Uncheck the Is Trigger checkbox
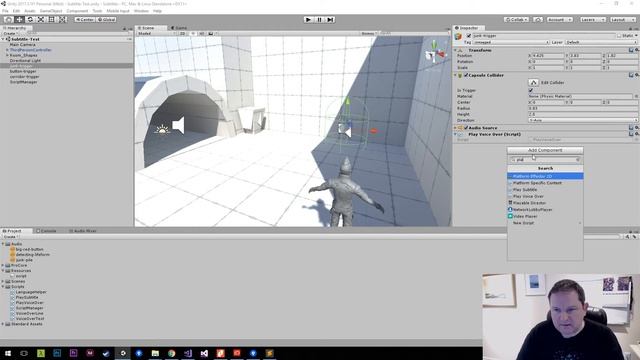The height and width of the screenshot is (360, 640). tap(531, 90)
